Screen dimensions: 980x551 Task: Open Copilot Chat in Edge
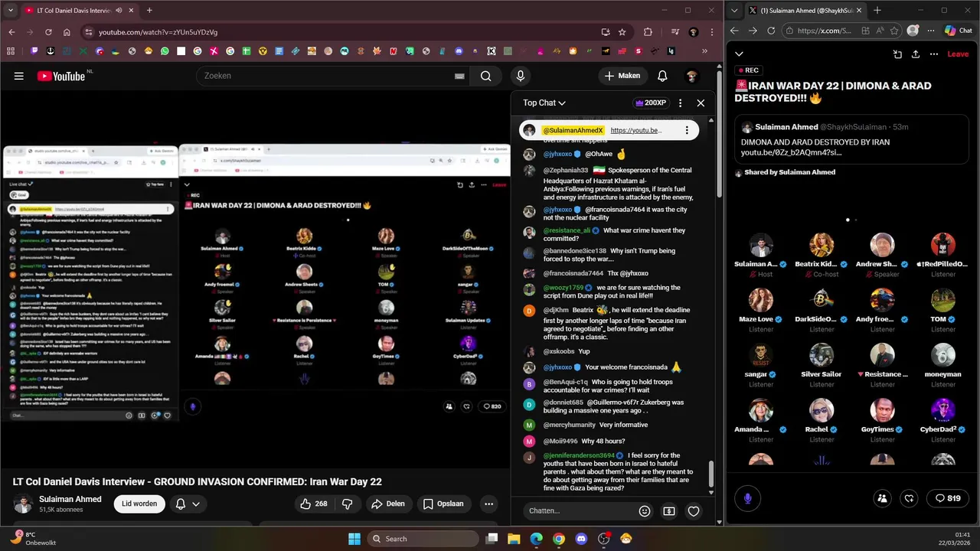pos(958,31)
